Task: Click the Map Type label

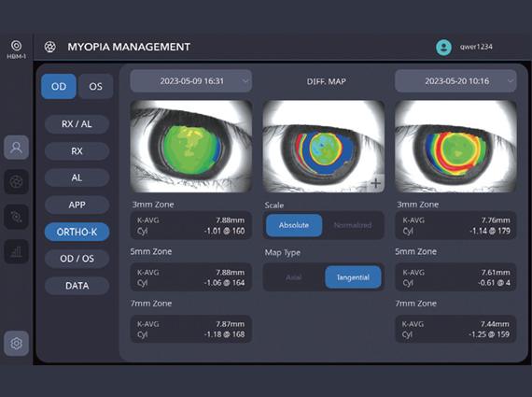Action: (x=282, y=252)
